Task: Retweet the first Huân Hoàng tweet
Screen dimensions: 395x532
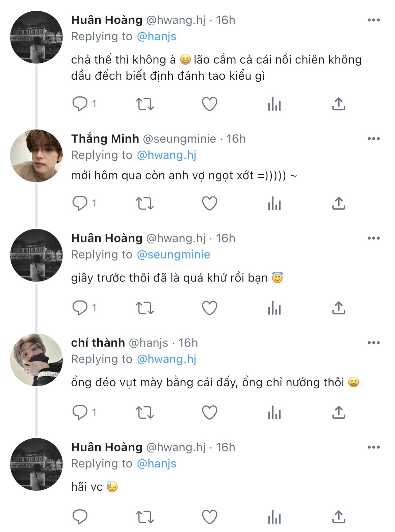Action: pyautogui.click(x=144, y=104)
